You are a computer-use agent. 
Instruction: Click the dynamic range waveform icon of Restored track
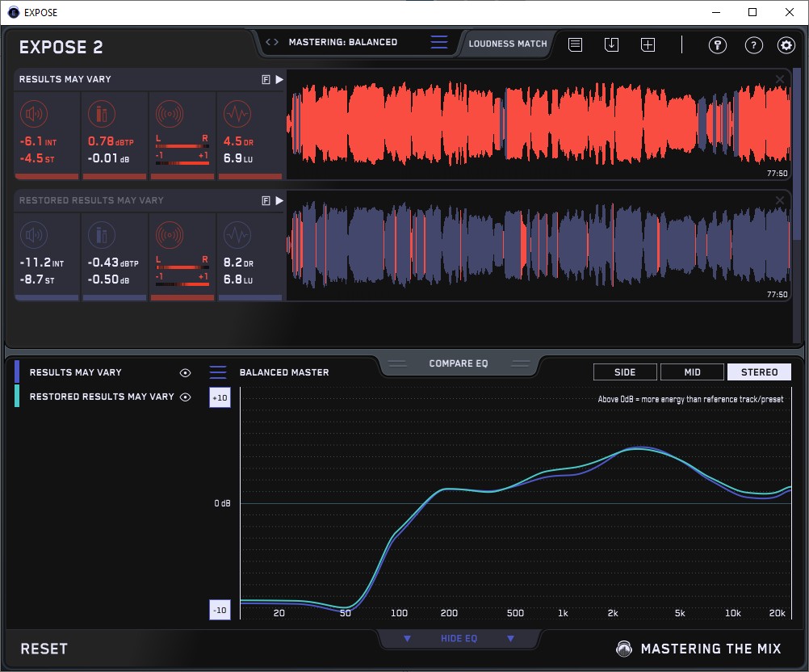pos(237,235)
